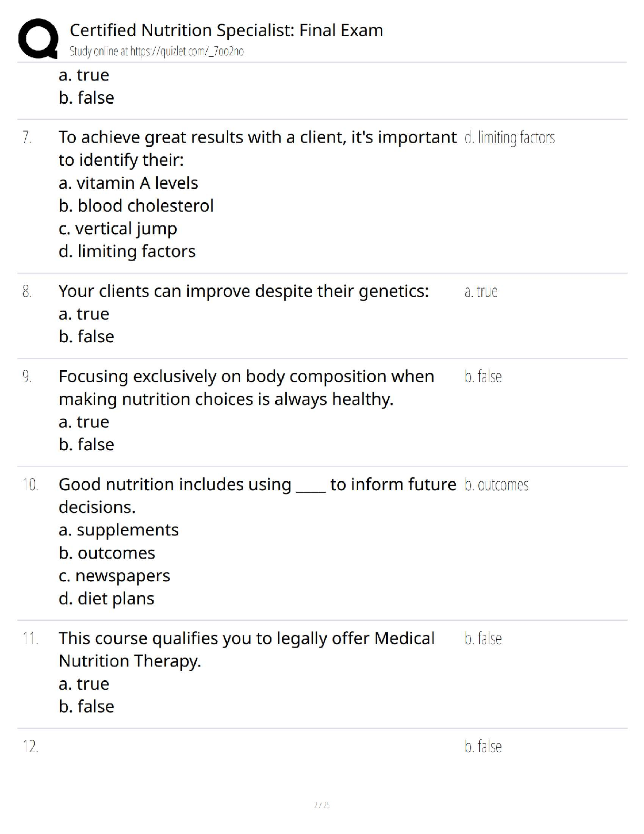Screen dimensions: 644x834
Task: Select "b. false" under the genetics question
Action: pyautogui.click(x=86, y=336)
